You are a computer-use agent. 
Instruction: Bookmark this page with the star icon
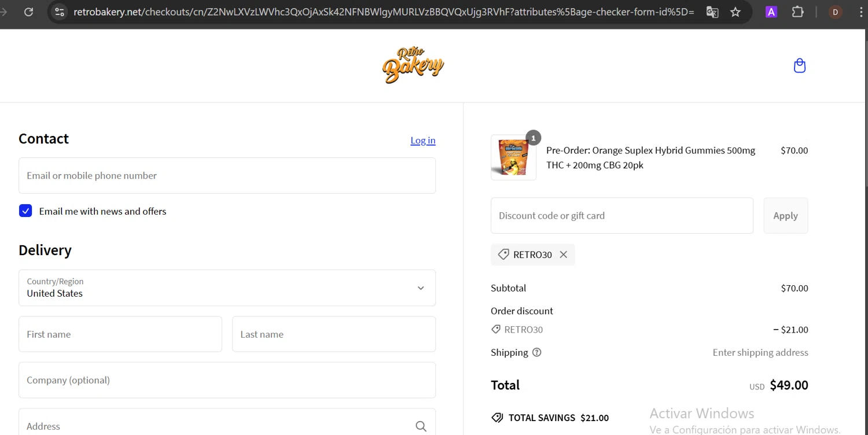click(735, 12)
